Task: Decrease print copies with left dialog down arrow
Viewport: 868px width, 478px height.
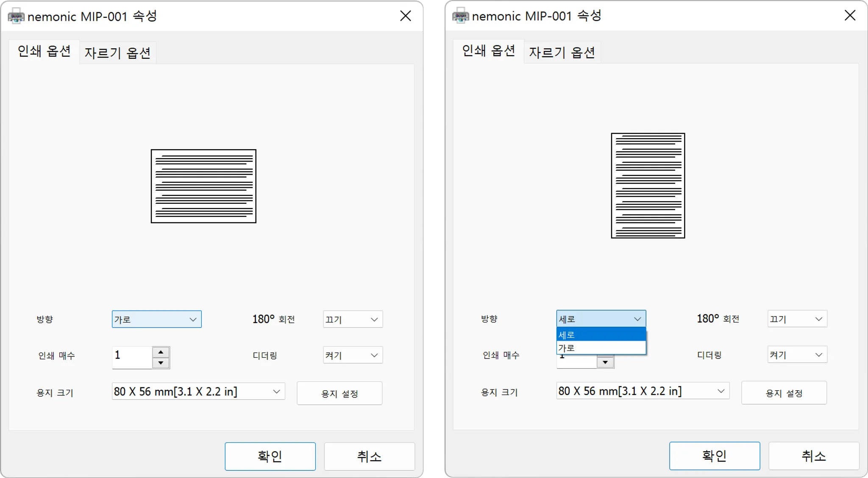Action: (x=161, y=363)
